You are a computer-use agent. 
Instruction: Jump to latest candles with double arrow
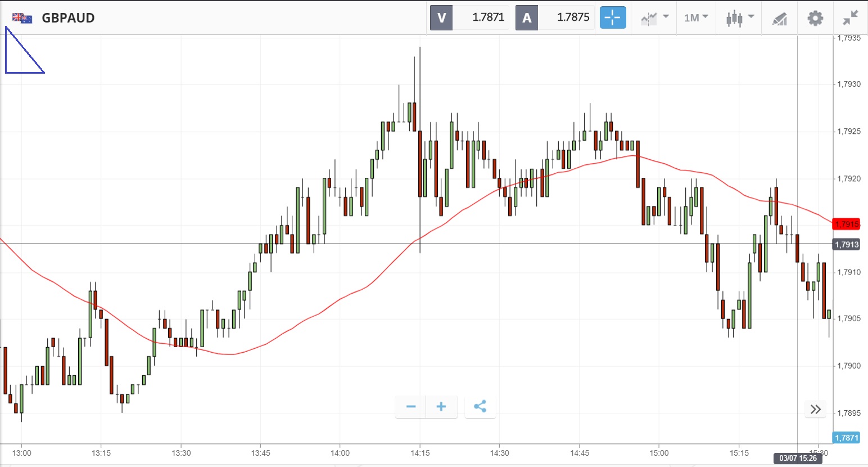(816, 409)
